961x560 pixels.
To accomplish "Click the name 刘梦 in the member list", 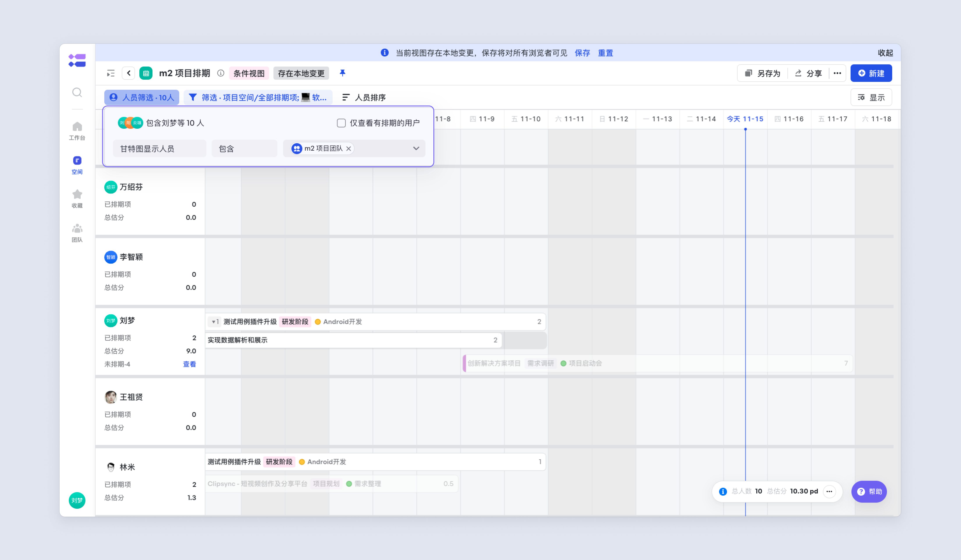I will [x=127, y=321].
